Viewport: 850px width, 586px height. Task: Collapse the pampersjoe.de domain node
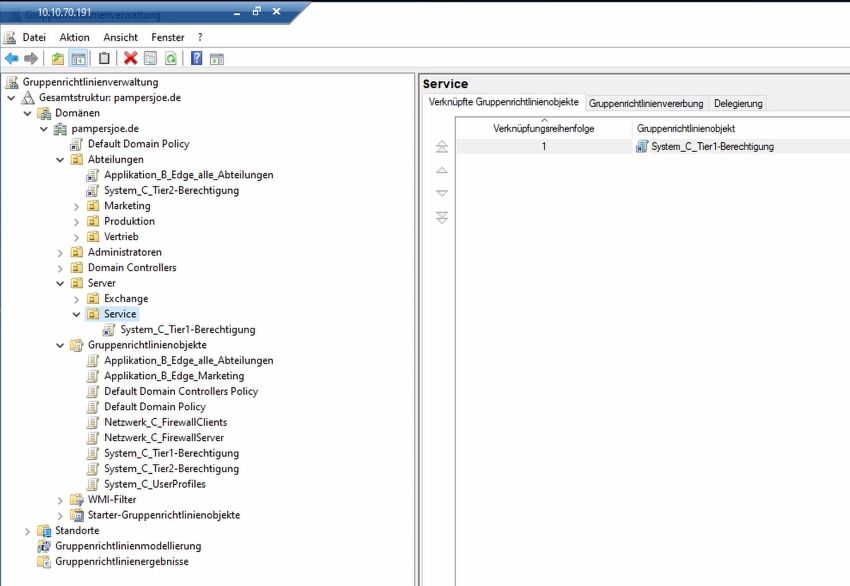44,129
